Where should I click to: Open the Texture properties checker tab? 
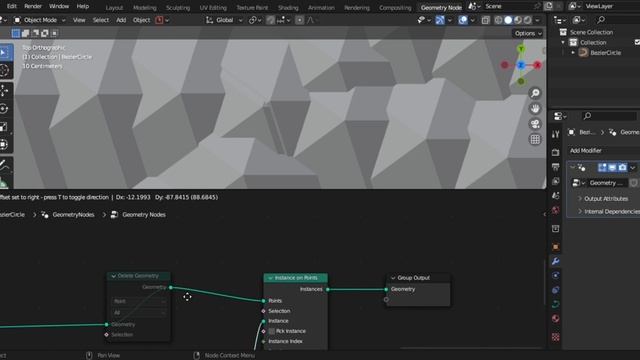pos(556,337)
